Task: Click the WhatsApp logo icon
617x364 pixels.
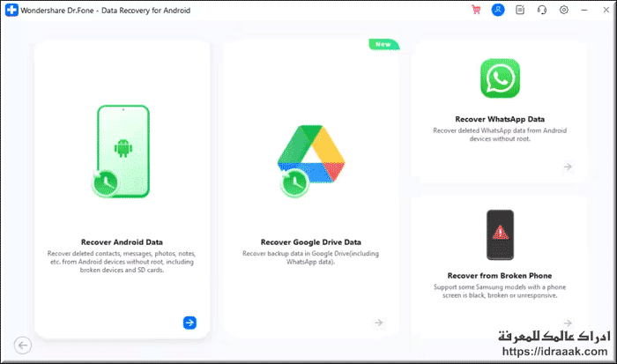Action: click(x=500, y=78)
